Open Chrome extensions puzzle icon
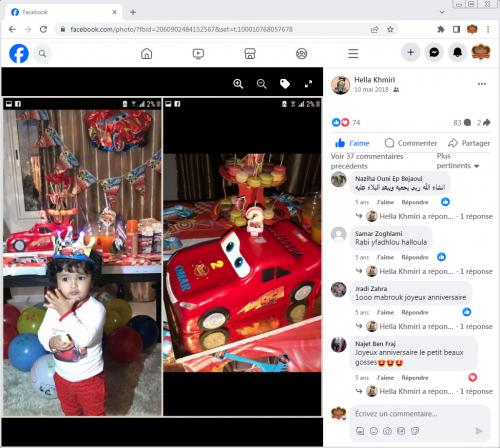The image size is (500, 448). tap(441, 29)
